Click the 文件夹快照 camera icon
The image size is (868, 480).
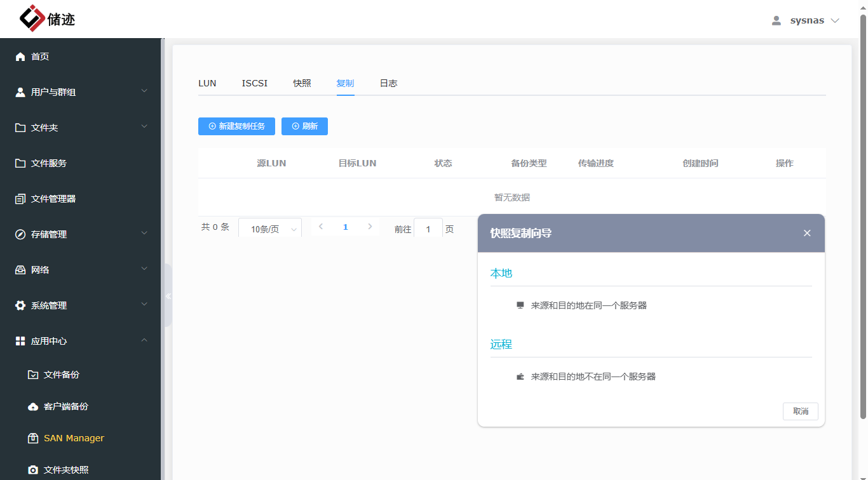click(x=32, y=470)
